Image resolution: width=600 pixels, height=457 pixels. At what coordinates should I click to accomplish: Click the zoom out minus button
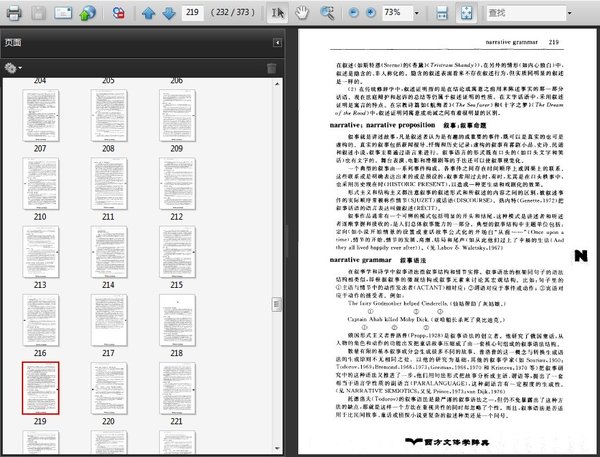point(351,13)
